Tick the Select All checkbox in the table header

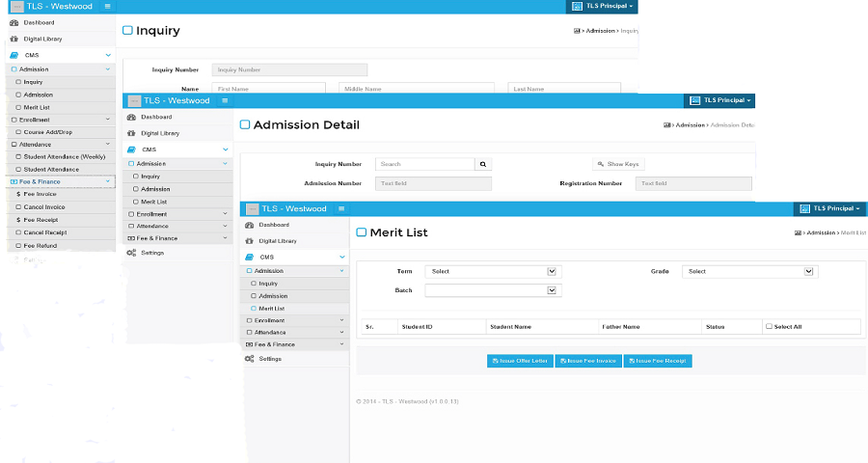[x=769, y=327]
